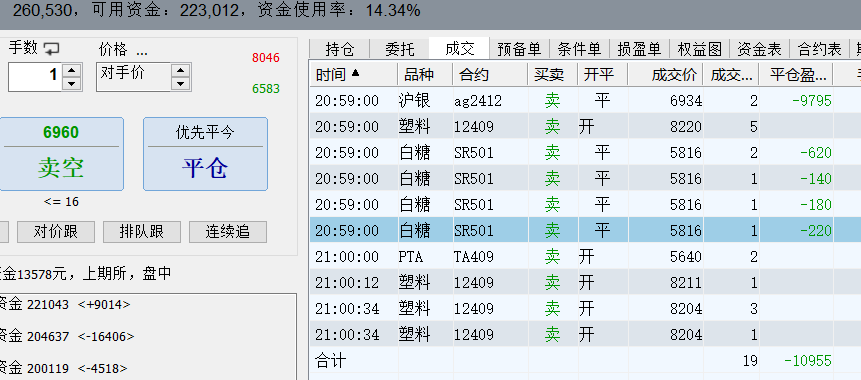Image resolution: width=861 pixels, height=380 pixels.
Task: Sort by the 合约 column header
Action: tap(490, 75)
